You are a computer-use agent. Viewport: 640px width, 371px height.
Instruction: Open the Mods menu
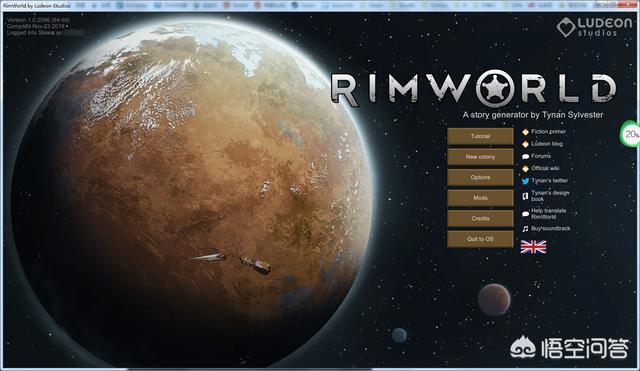(x=480, y=198)
